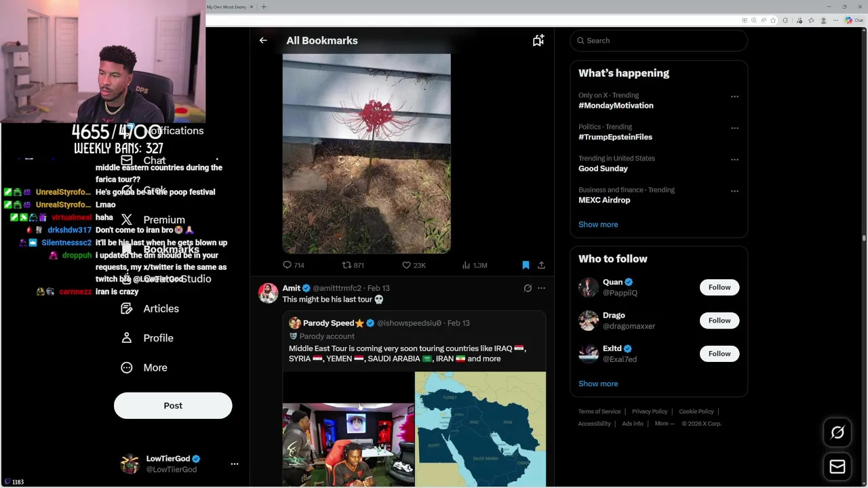Open the Messages floating envelope button

click(x=837, y=466)
